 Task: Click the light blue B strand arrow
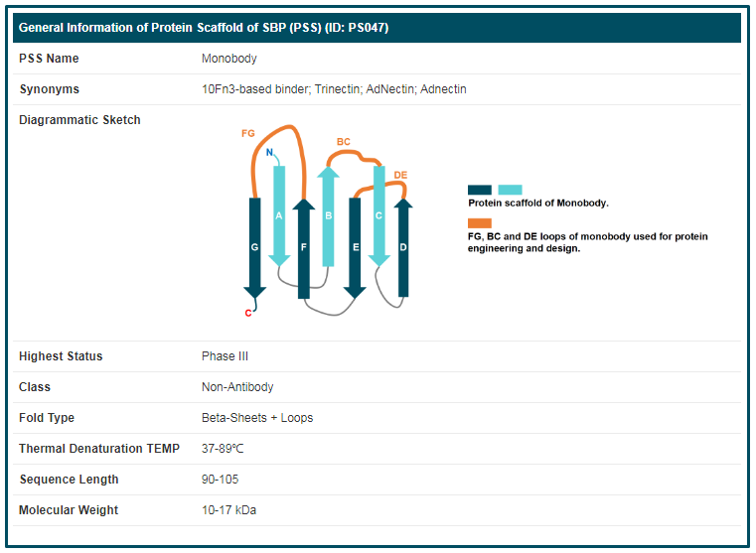329,215
